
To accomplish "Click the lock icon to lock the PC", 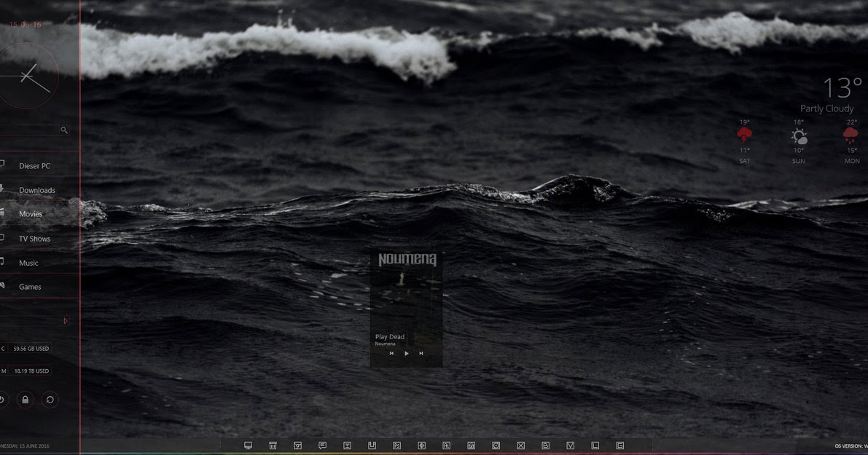I will (x=25, y=400).
